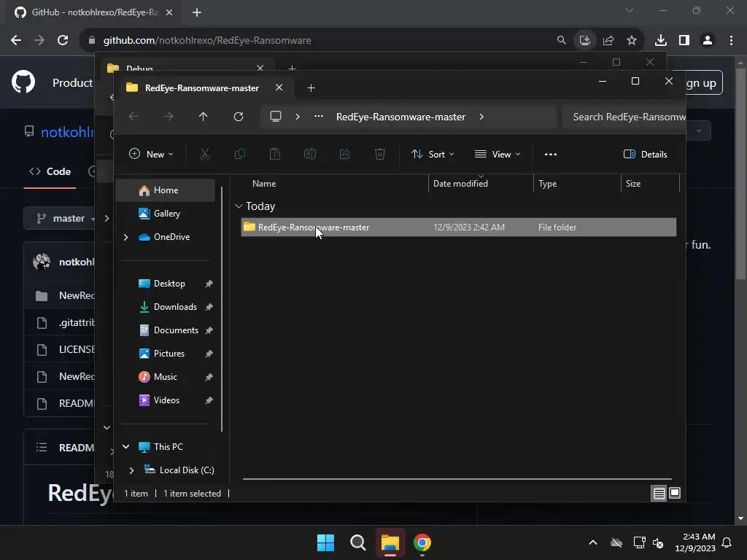Switch to details list view icon in status bar
The width and height of the screenshot is (747, 560).
coord(659,494)
